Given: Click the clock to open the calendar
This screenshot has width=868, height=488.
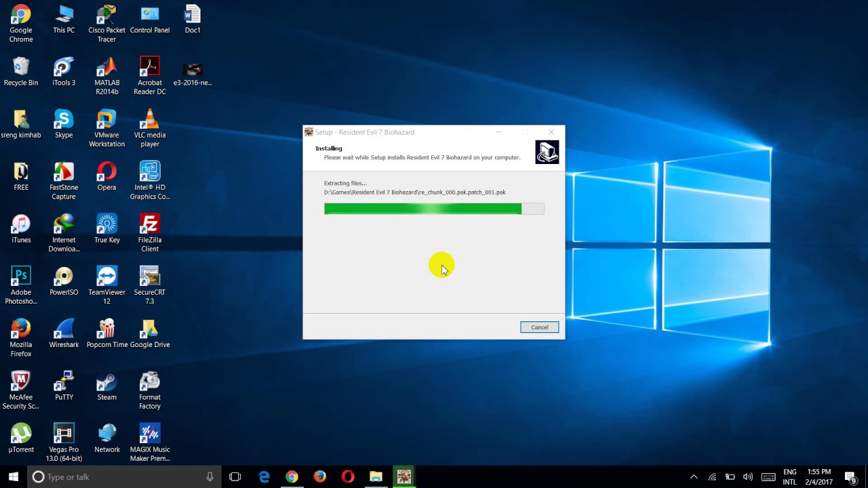Looking at the screenshot, I should [791, 476].
